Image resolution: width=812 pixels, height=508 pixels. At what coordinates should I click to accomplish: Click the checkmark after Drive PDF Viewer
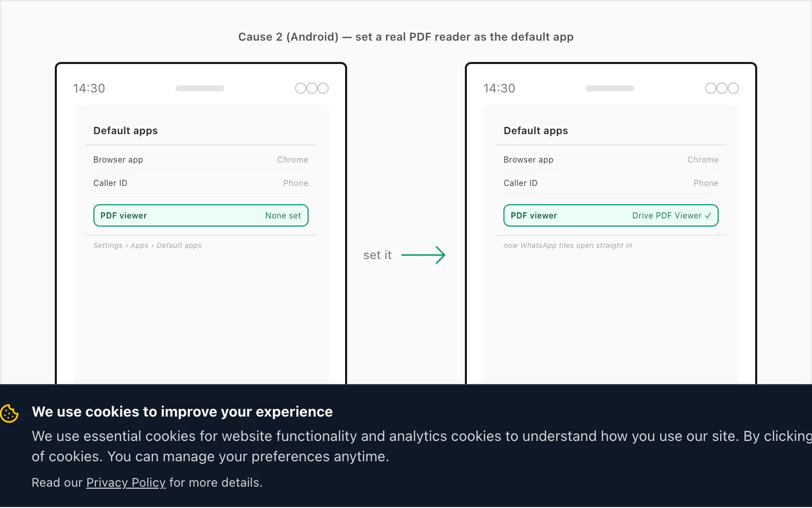pyautogui.click(x=708, y=216)
